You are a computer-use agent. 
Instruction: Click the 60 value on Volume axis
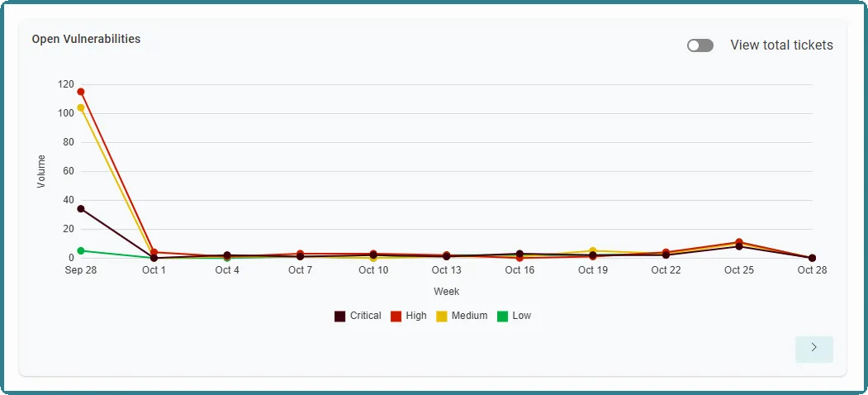click(68, 171)
